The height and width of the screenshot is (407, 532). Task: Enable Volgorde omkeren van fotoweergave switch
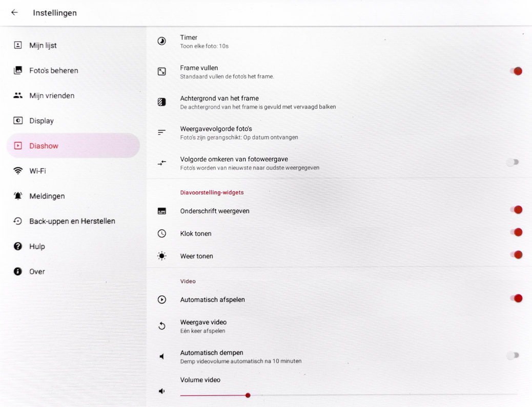pos(513,162)
